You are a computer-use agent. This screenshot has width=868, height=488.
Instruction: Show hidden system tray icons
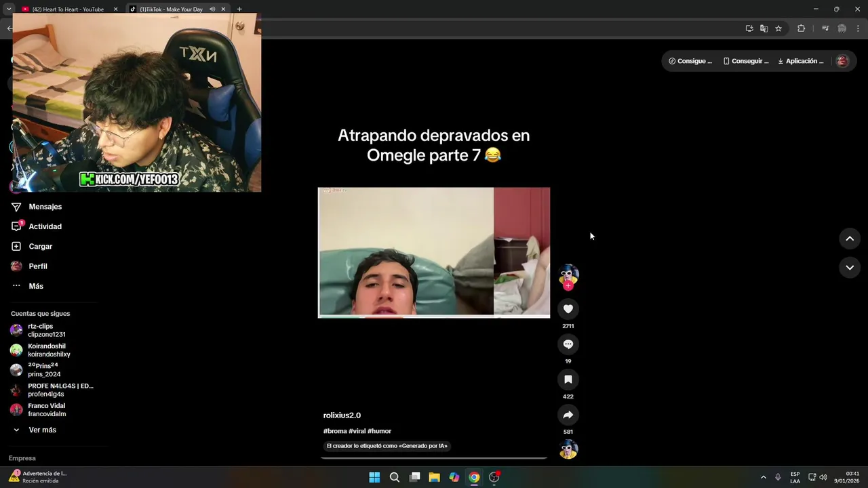click(x=763, y=477)
